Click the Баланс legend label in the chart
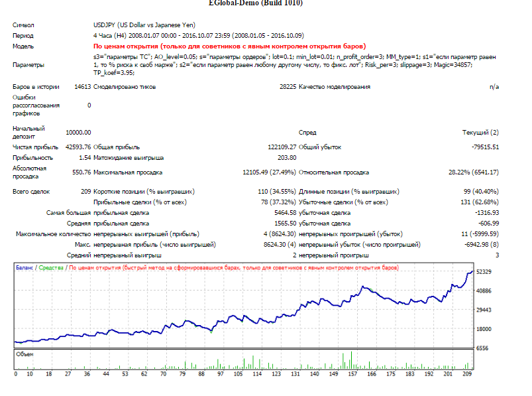This screenshot has height=396, width=532. (x=25, y=267)
